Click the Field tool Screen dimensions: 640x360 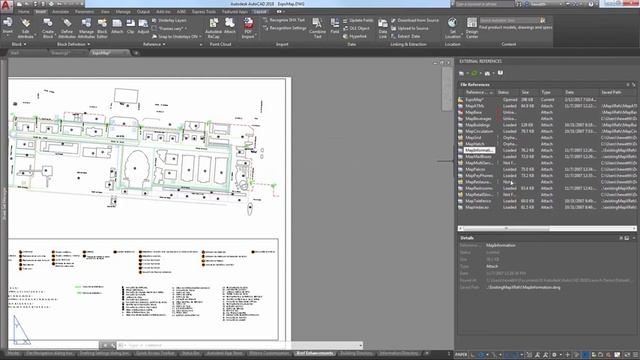(335, 25)
